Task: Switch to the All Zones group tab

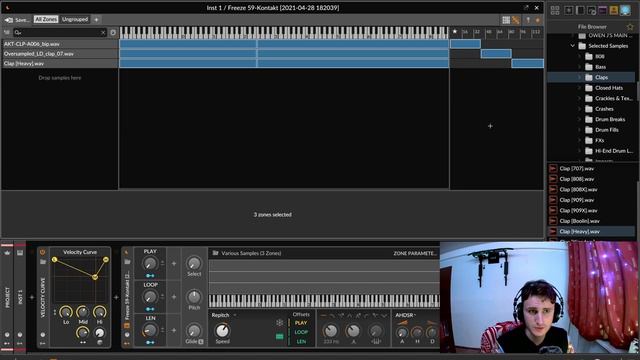Action: (46, 19)
